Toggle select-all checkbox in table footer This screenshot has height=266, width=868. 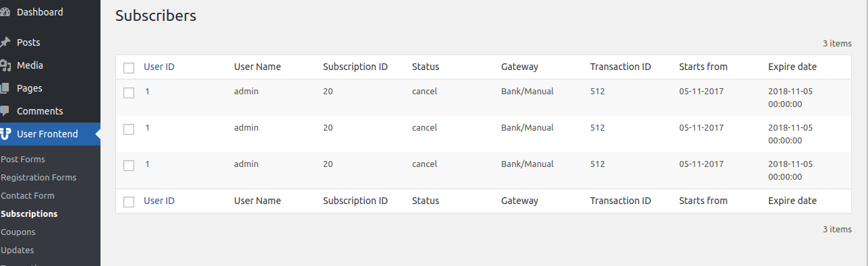coord(129,201)
